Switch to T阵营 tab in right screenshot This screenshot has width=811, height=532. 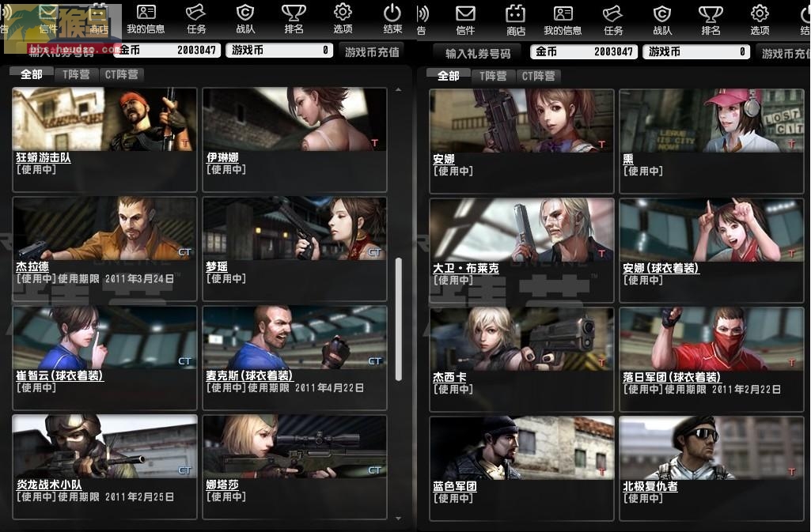pyautogui.click(x=493, y=76)
